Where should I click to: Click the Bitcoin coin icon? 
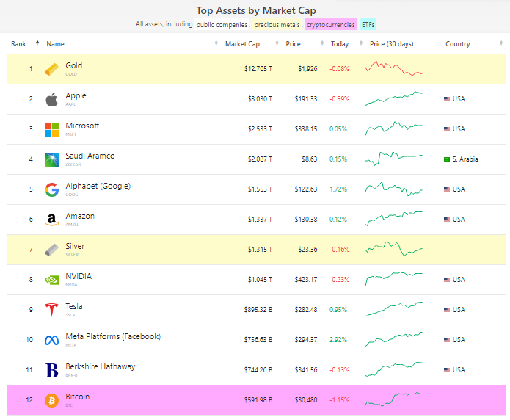(51, 400)
